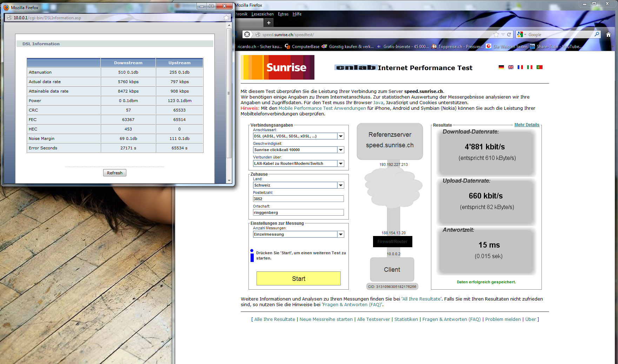The height and width of the screenshot is (364, 618).
Task: Click Postleitzahl input field
Action: point(298,199)
